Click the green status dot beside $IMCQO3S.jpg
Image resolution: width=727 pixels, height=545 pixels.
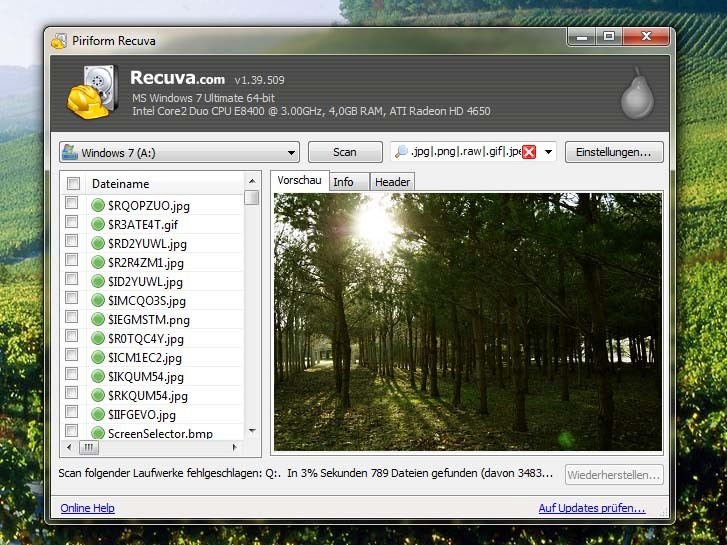(x=98, y=300)
